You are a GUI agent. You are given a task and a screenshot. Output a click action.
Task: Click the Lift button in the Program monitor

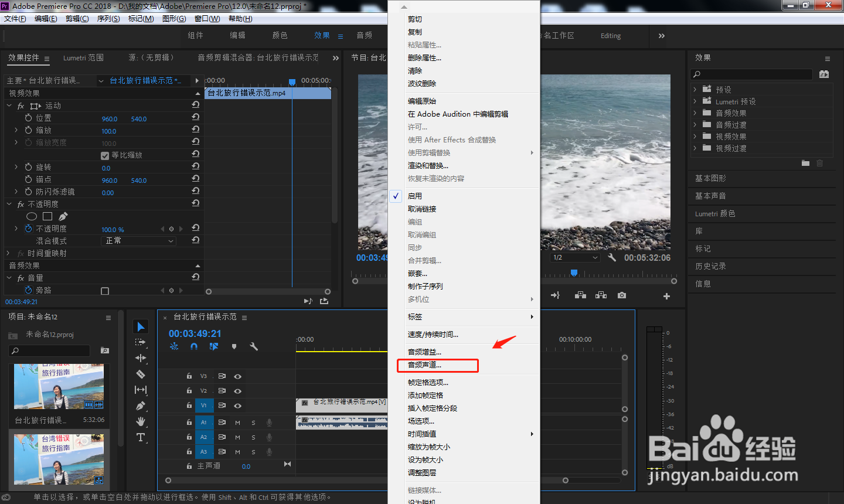pos(580,295)
